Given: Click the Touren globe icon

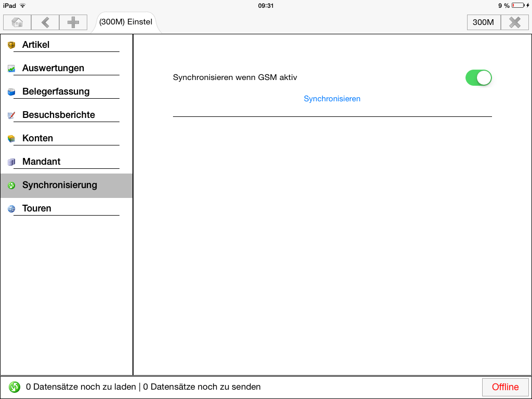Looking at the screenshot, I should pos(11,209).
